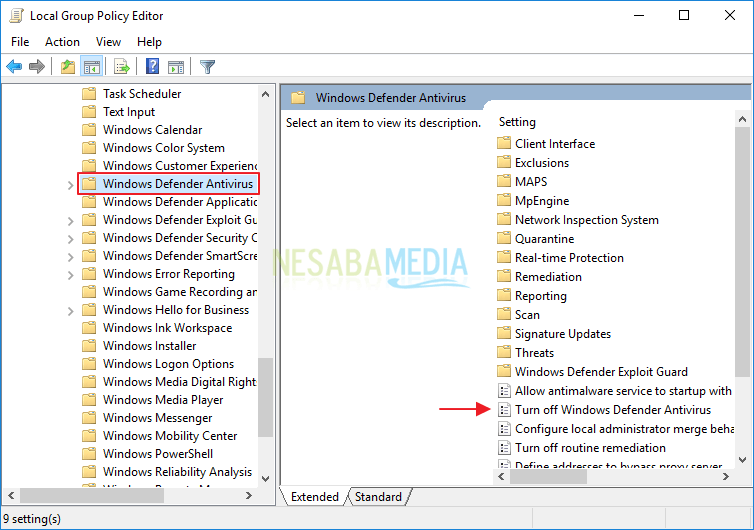Click the Filter funnel toolbar icon

coord(207,67)
